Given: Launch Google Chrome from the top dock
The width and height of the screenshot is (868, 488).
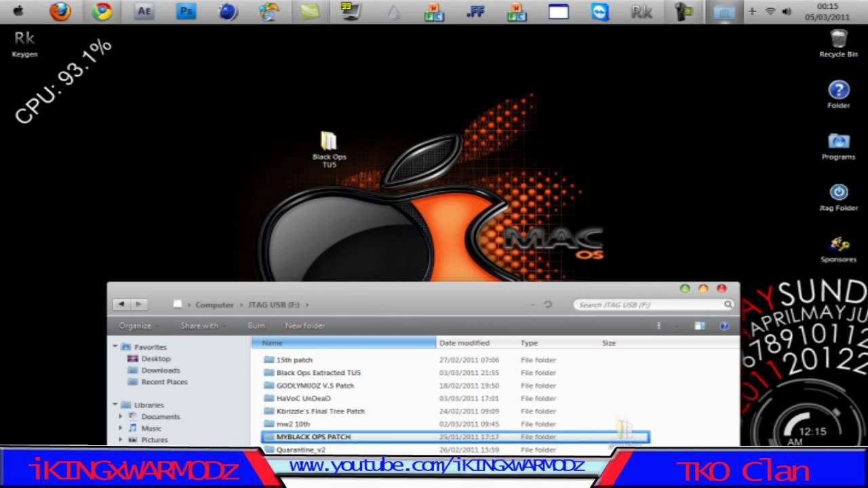Looking at the screenshot, I should pyautogui.click(x=102, y=11).
